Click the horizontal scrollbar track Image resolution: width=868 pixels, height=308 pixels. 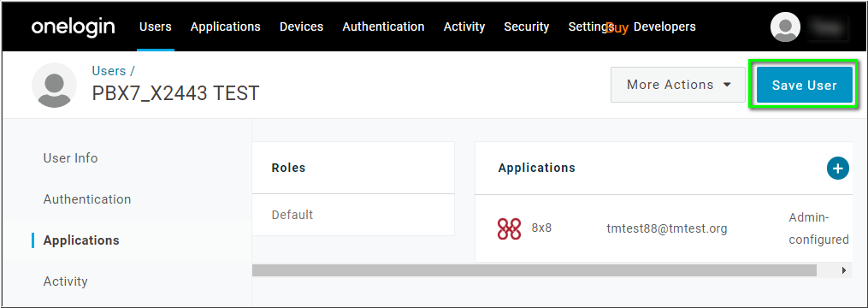click(534, 270)
